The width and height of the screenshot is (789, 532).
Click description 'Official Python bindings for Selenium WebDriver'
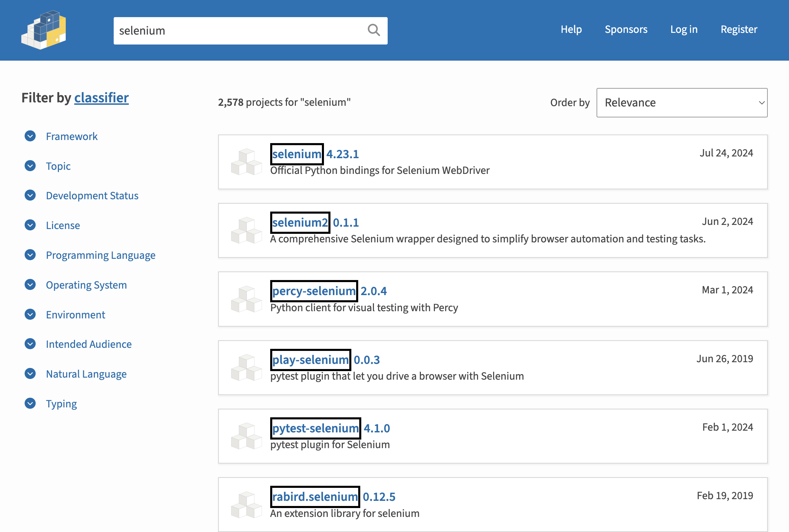point(380,170)
